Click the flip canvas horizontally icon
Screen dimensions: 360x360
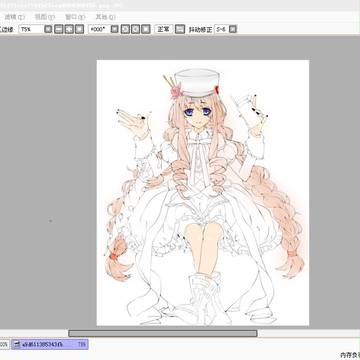click(180, 29)
